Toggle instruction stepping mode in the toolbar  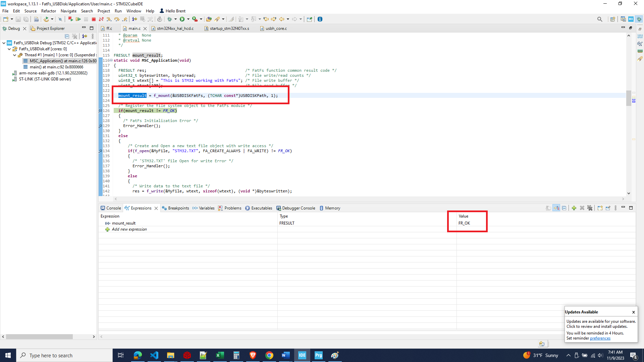(135, 19)
